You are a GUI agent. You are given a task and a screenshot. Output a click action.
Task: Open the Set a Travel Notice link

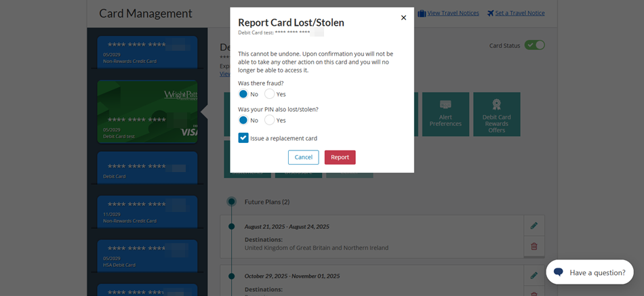tap(520, 13)
